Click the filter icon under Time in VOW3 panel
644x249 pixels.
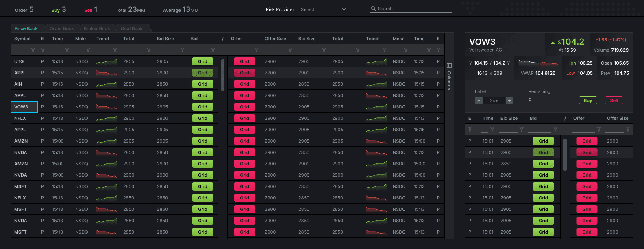click(x=492, y=130)
